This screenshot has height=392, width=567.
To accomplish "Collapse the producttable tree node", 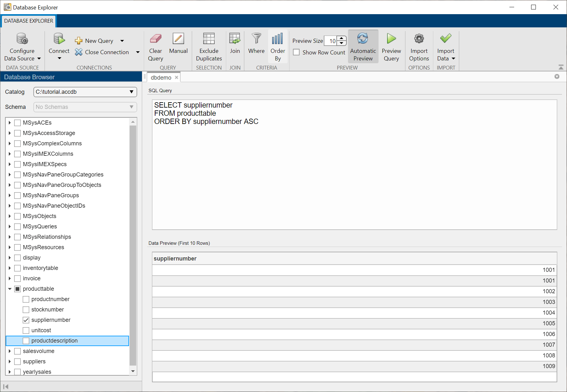I will tap(10, 289).
